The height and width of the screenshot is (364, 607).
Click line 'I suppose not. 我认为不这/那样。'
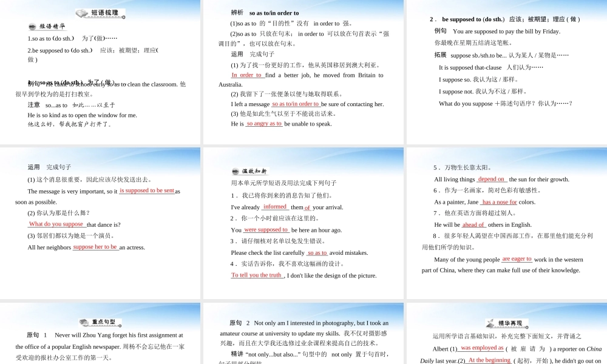pyautogui.click(x=483, y=91)
